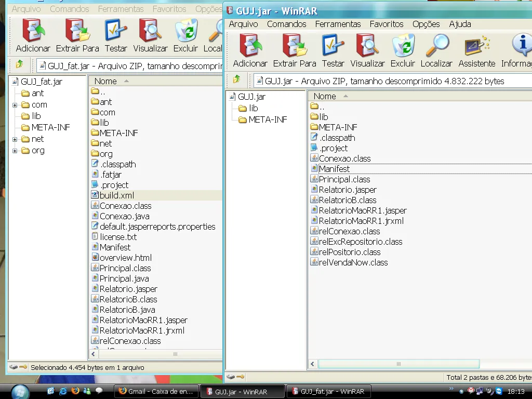Open Favoritos menu in GUJ.jar window
This screenshot has width=532, height=399.
(x=387, y=24)
